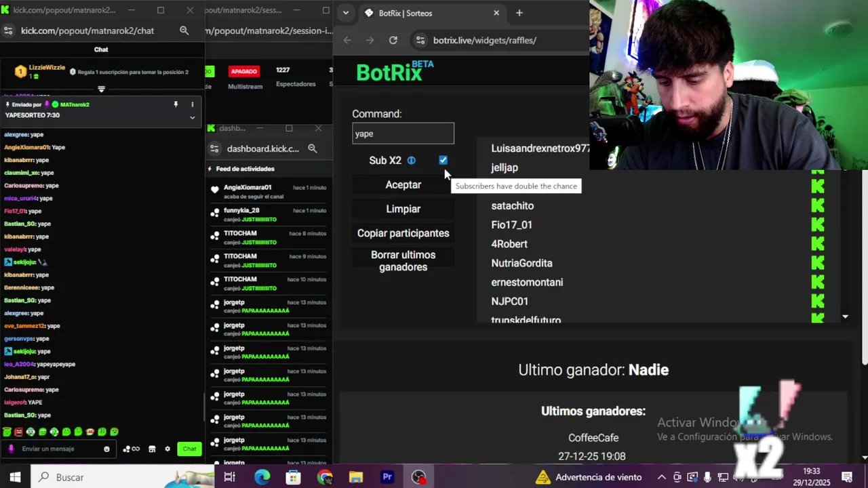
Task: Select participant jelljap in the raffle list
Action: pyautogui.click(x=505, y=167)
